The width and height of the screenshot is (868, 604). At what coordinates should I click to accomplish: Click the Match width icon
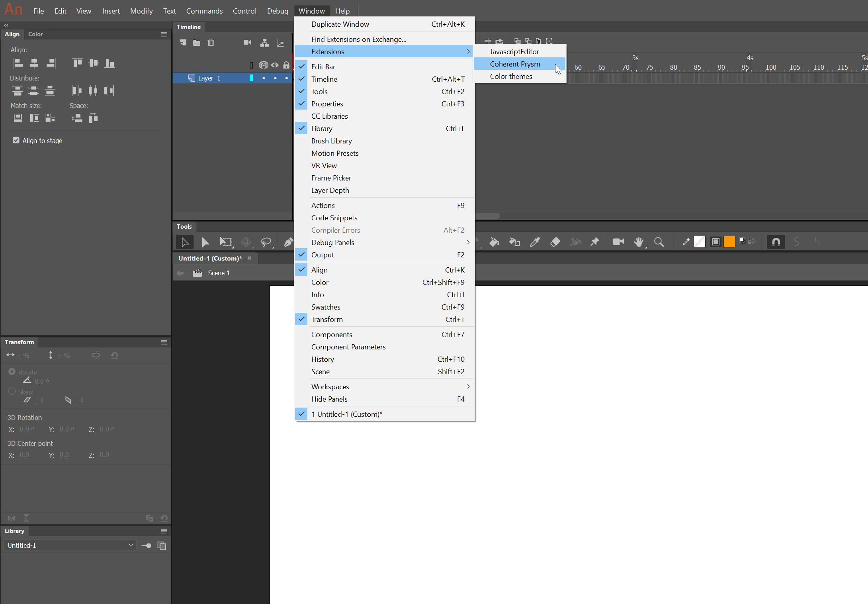pos(18,118)
